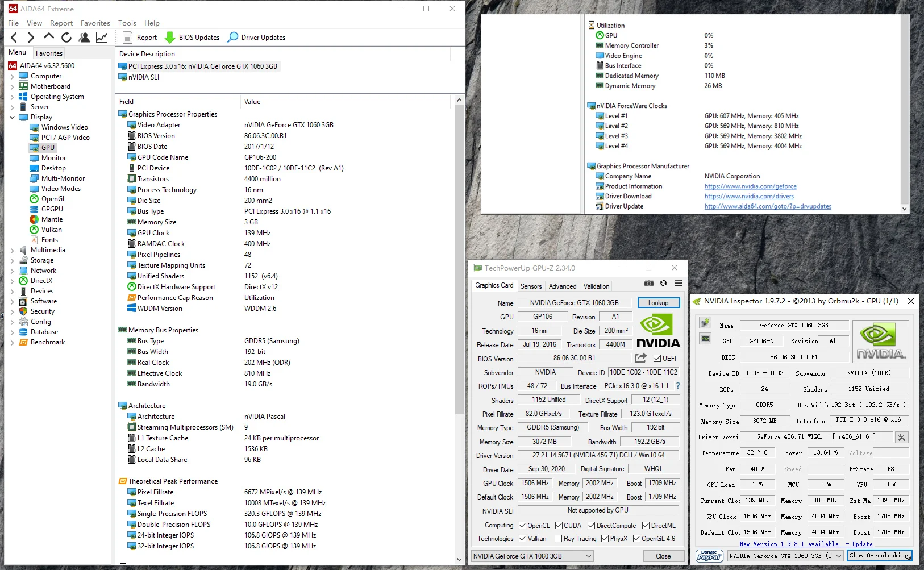Open Tools menu in AIDA64

pos(127,23)
